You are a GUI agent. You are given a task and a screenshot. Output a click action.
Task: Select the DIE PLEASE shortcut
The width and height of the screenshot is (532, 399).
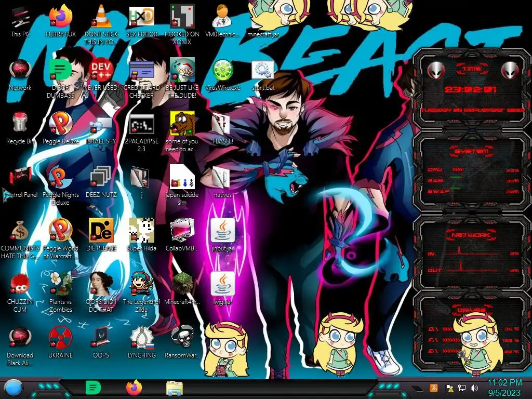coord(101,231)
